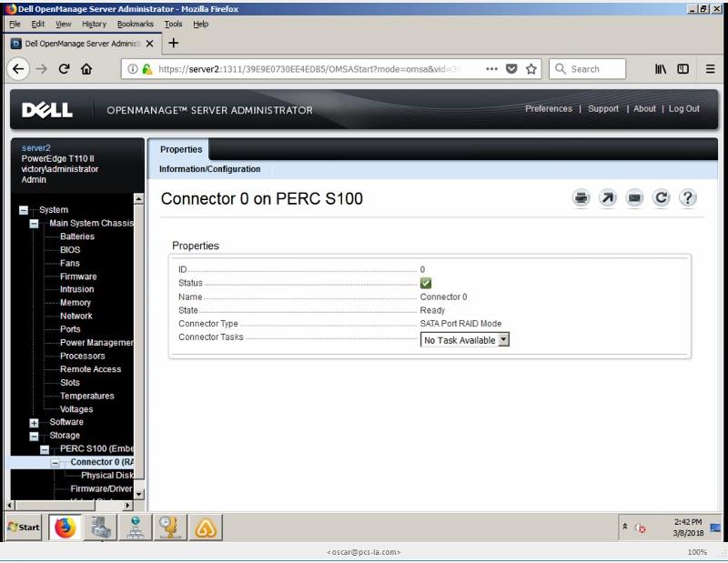Open the orange triangle taskbar icon
Viewport: 728px width, 563px height.
pyautogui.click(x=206, y=528)
